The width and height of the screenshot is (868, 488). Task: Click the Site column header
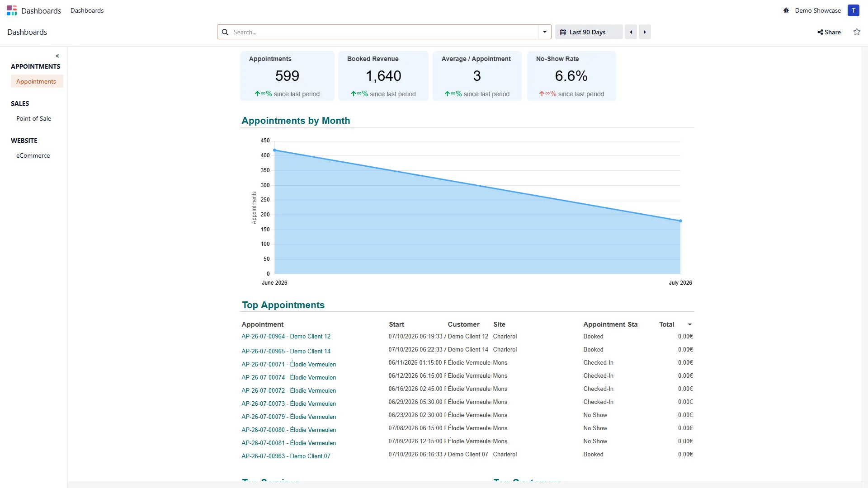(499, 324)
